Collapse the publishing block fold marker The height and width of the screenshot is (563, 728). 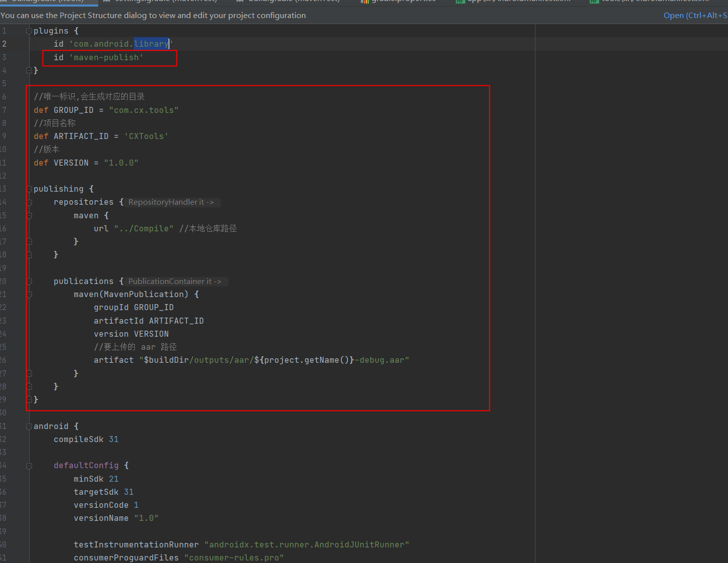29,189
